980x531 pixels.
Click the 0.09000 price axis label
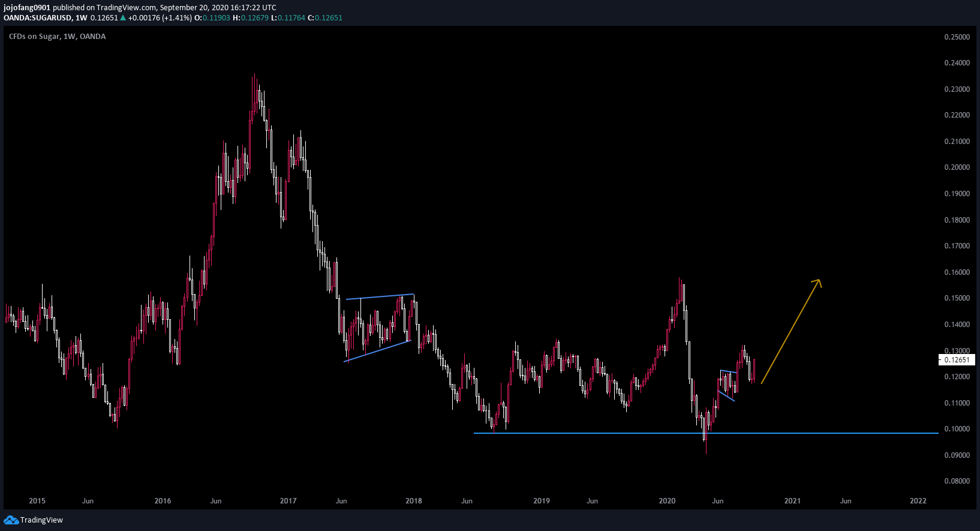click(x=957, y=455)
